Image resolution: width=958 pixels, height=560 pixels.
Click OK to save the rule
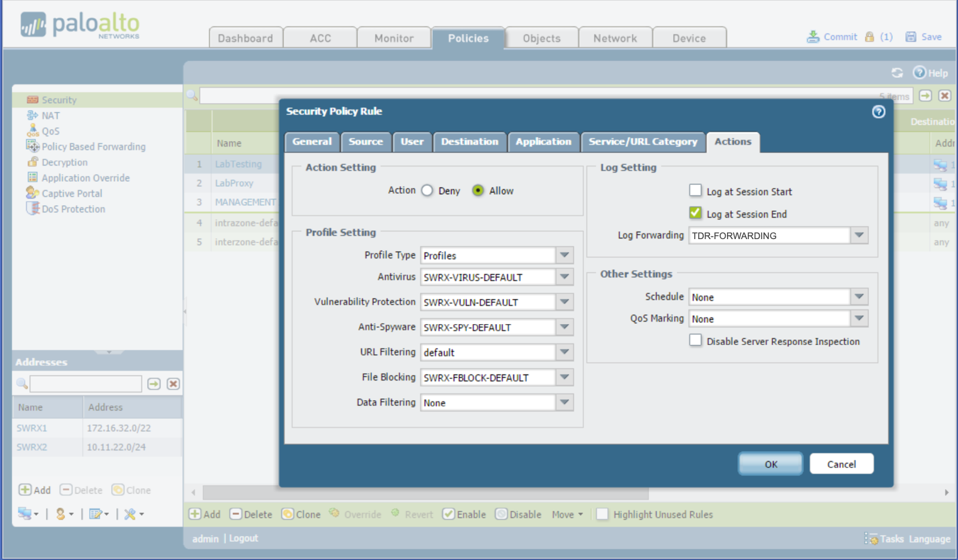click(770, 464)
